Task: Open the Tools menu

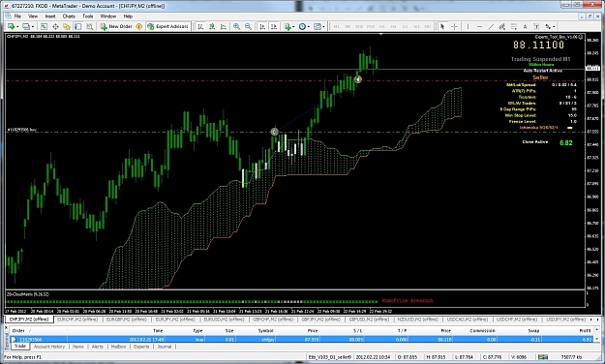Action: click(x=87, y=16)
